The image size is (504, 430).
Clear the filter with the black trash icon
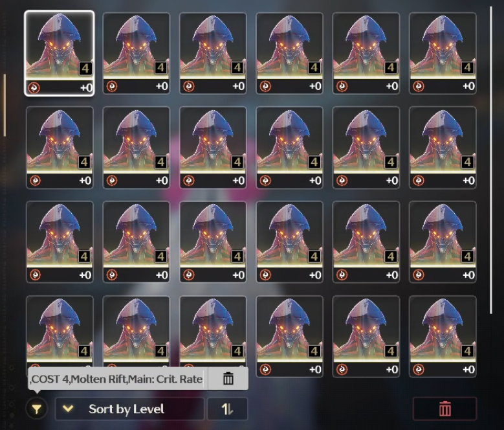click(x=228, y=379)
